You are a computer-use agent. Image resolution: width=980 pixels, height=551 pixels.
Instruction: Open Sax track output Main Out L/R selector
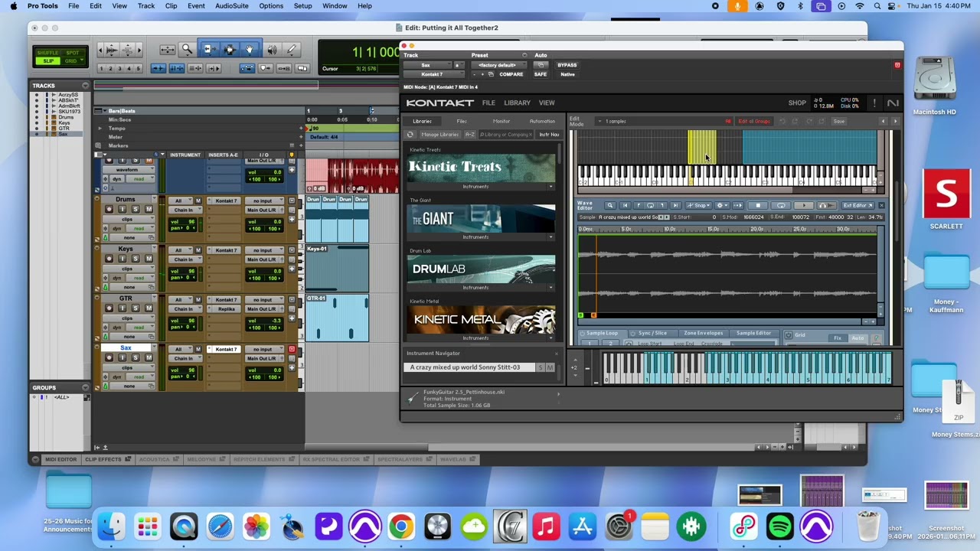pyautogui.click(x=263, y=358)
